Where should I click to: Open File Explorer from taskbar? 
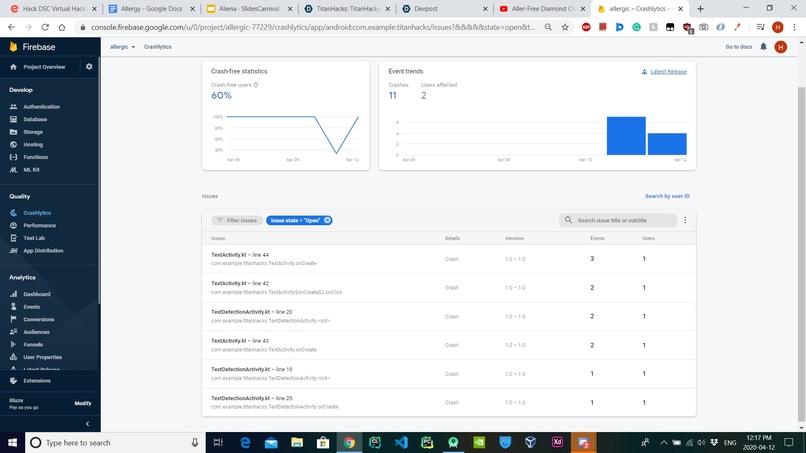click(297, 443)
